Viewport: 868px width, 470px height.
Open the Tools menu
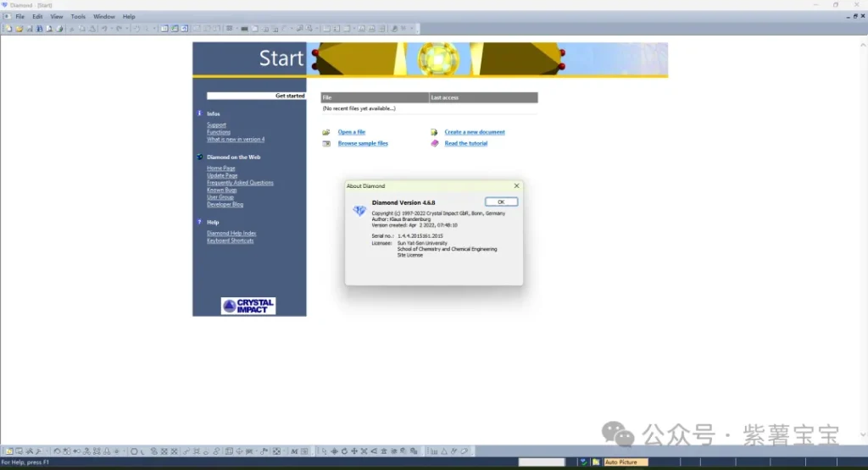(78, 16)
